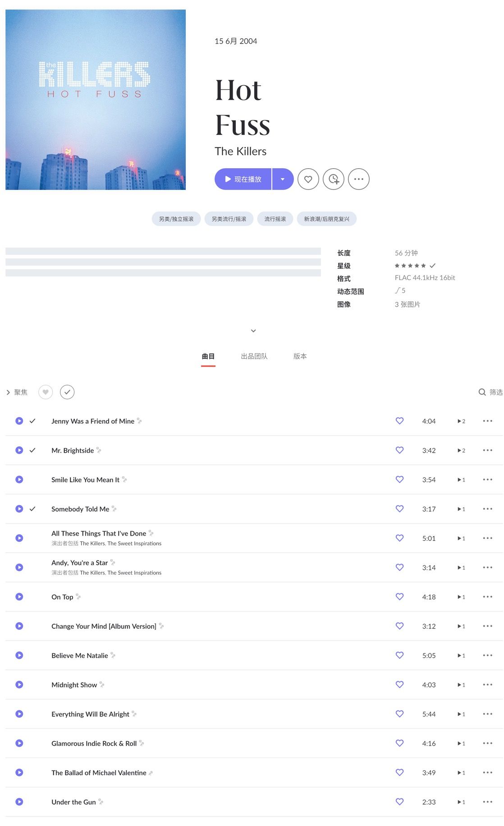Open more options for Somebody Told Me
The image size is (504, 826).
(487, 509)
